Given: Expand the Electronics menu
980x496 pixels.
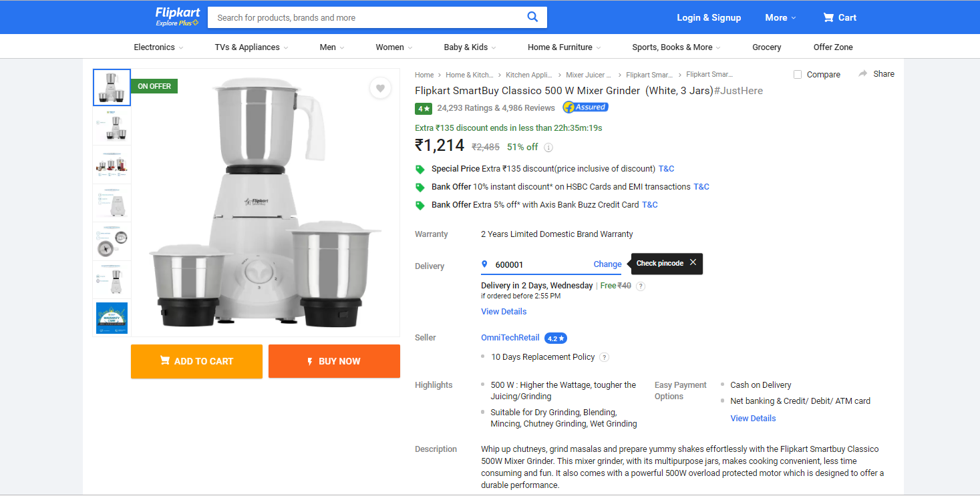Looking at the screenshot, I should click(x=158, y=47).
